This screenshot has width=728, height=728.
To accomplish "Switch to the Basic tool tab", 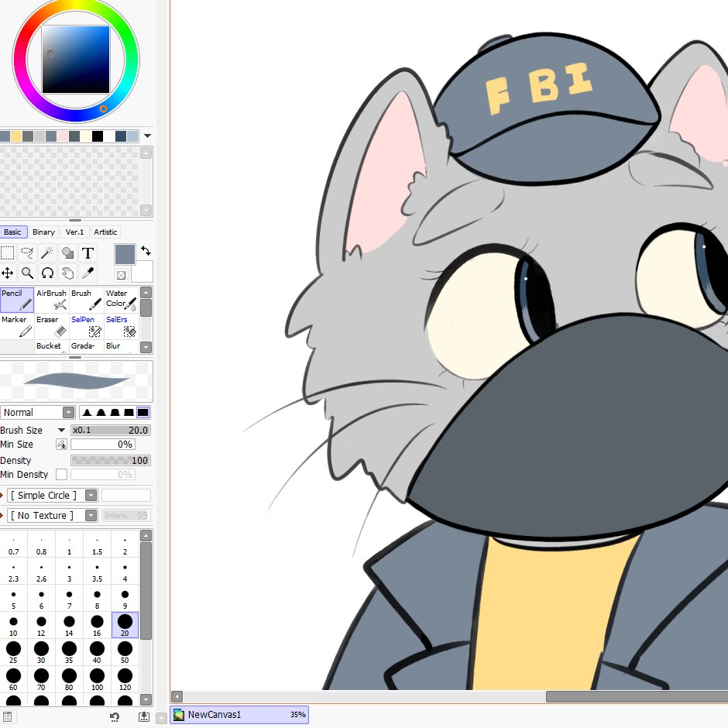I will tap(12, 232).
